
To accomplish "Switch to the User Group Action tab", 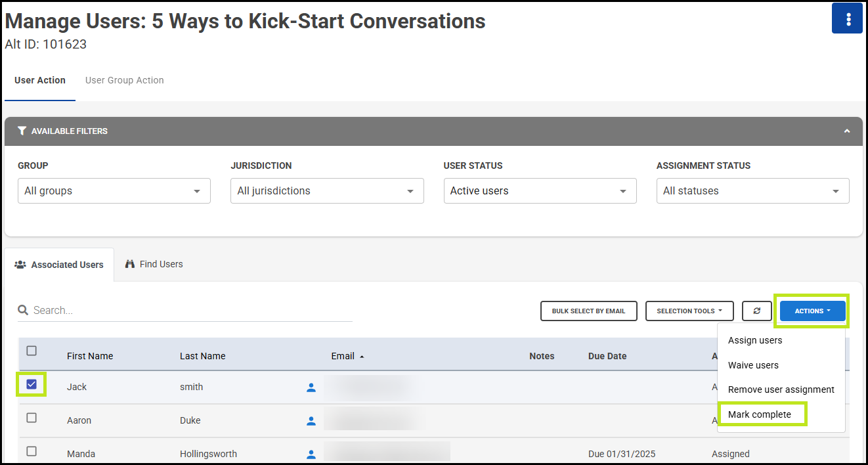I will point(124,80).
